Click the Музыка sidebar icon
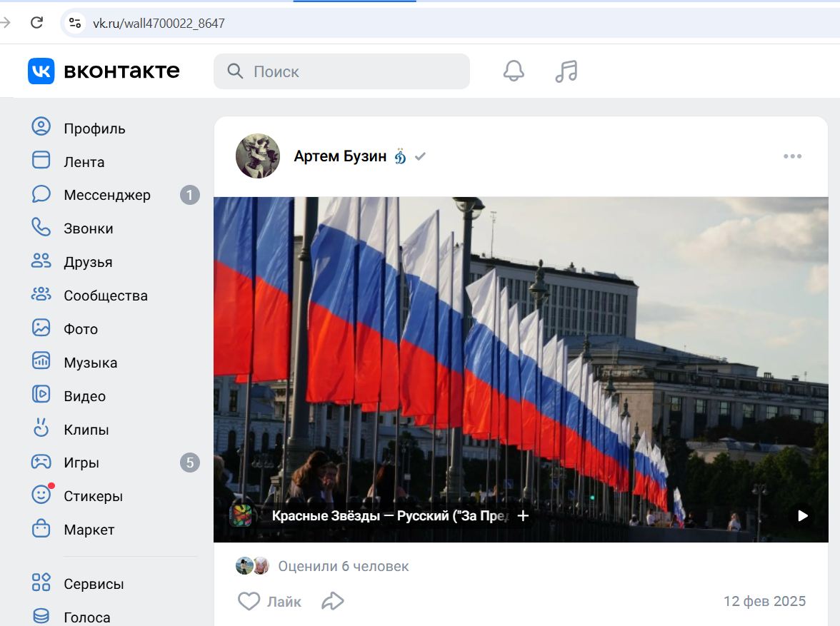 (x=41, y=361)
